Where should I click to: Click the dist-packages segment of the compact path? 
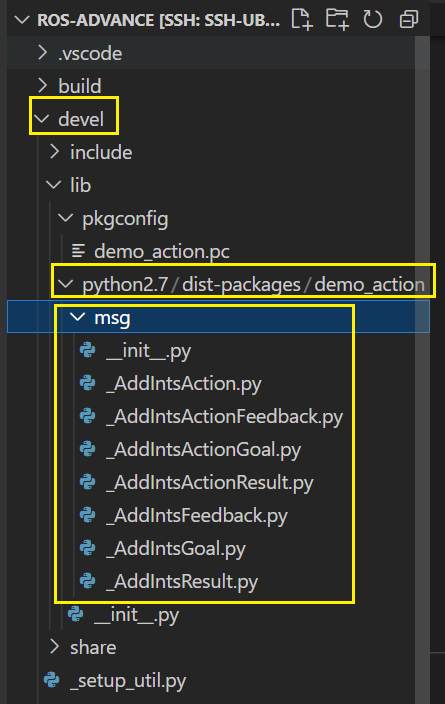241,285
